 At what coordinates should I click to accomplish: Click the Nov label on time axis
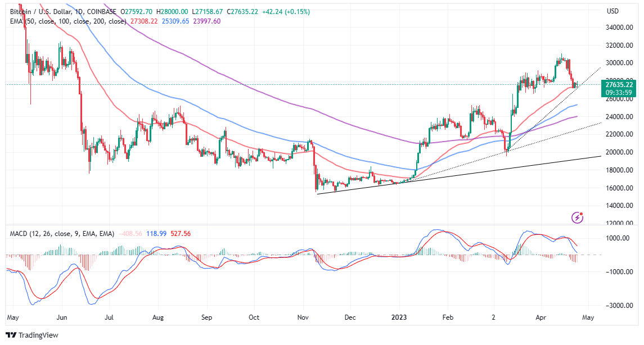pos(303,317)
